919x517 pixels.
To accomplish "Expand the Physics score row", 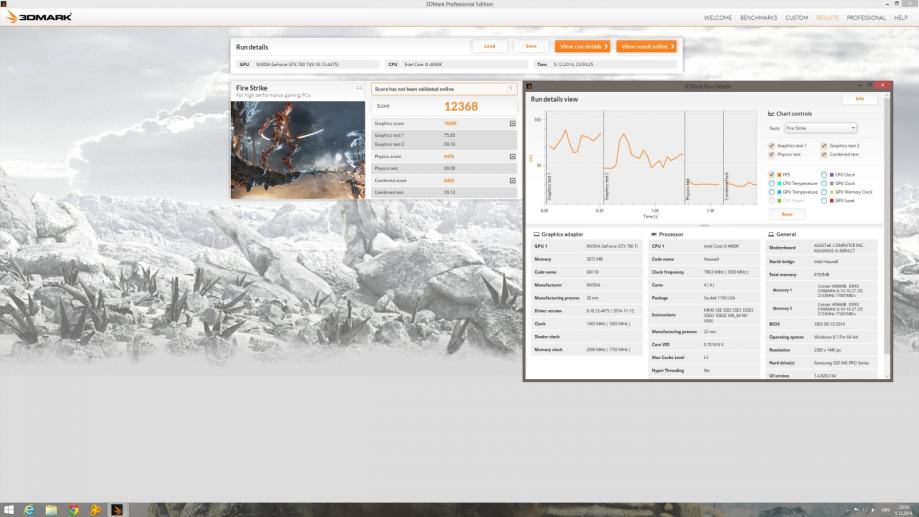I will point(512,157).
